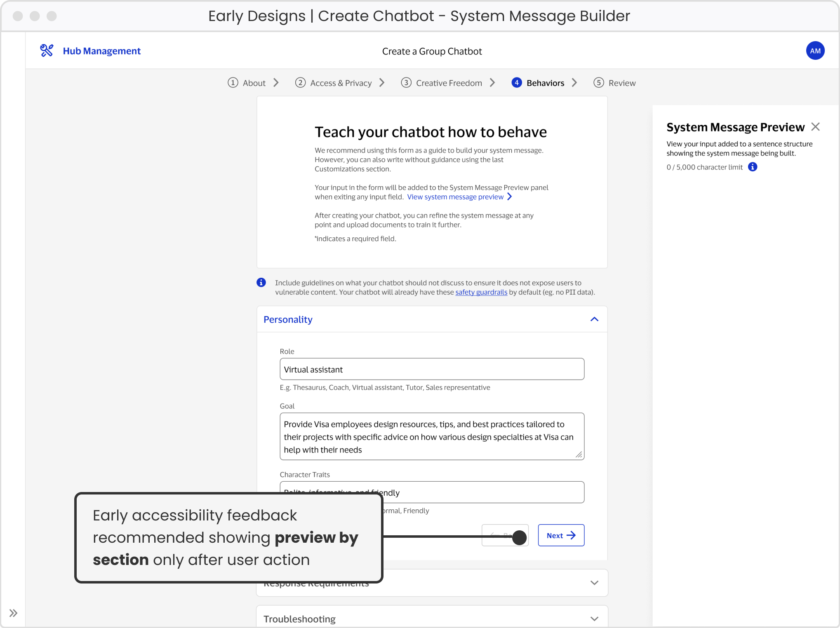The width and height of the screenshot is (840, 628).
Task: Switch to the Access & Privacy step
Action: (340, 82)
